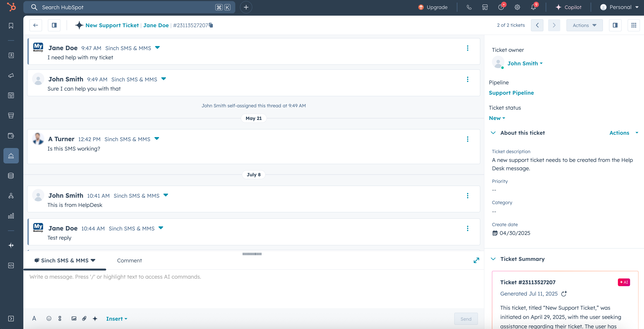
Task: Insert an image into the SMS reply
Action: 74,318
